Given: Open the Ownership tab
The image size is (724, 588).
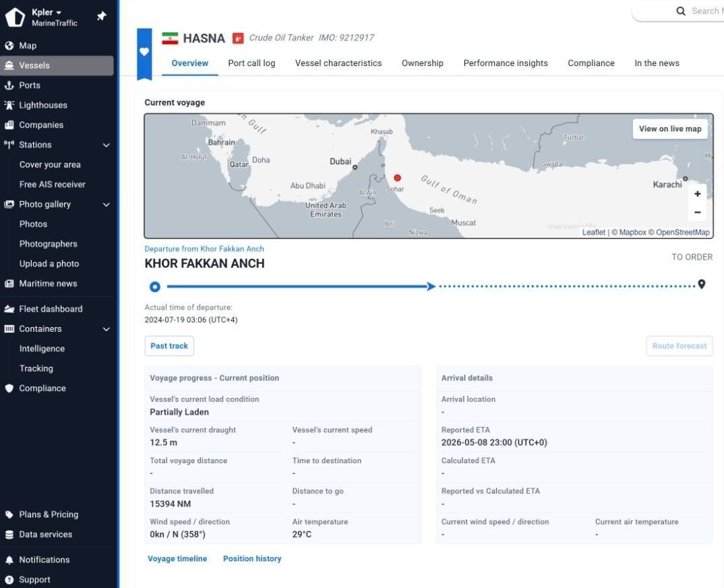Looking at the screenshot, I should (x=423, y=63).
